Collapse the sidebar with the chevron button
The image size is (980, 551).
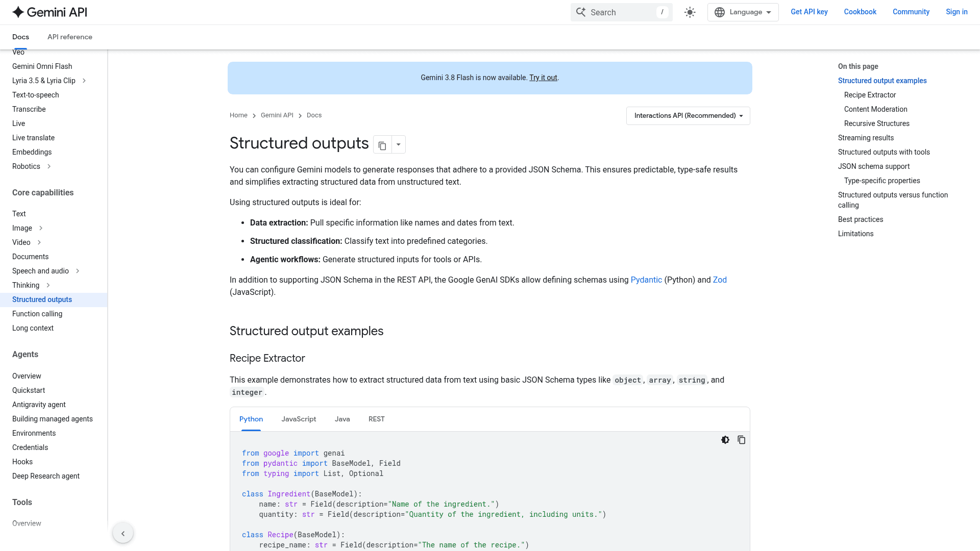[123, 533]
